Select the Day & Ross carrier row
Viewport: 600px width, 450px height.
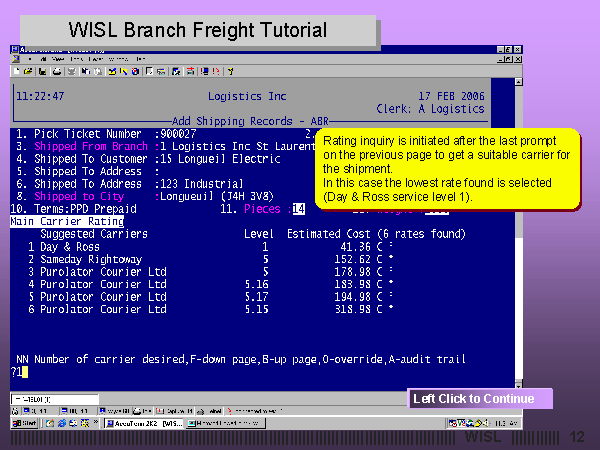[210, 247]
